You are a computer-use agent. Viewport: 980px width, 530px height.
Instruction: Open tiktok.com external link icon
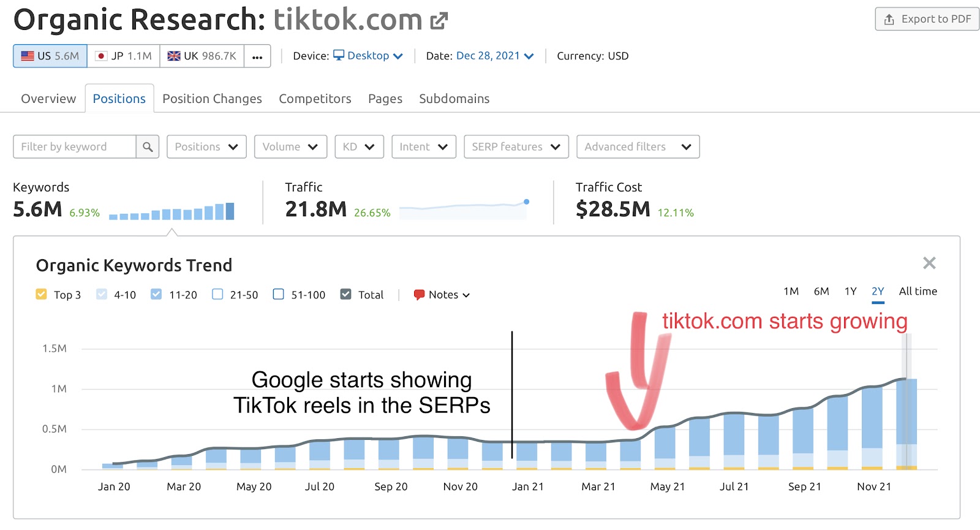point(439,21)
